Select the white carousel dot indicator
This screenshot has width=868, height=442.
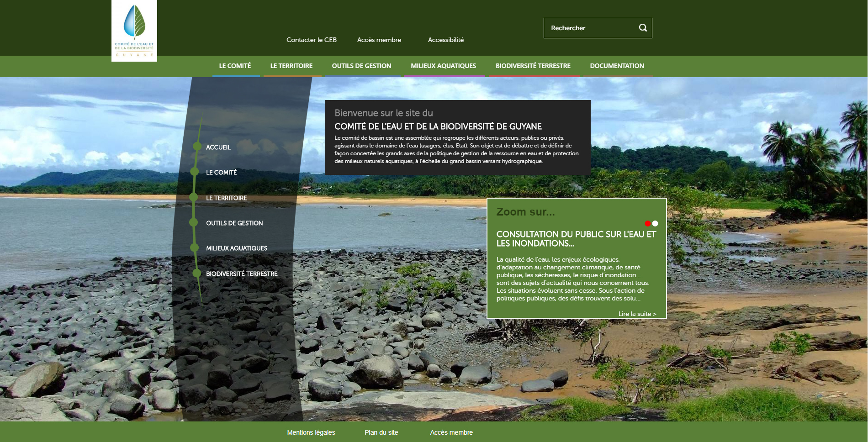655,223
